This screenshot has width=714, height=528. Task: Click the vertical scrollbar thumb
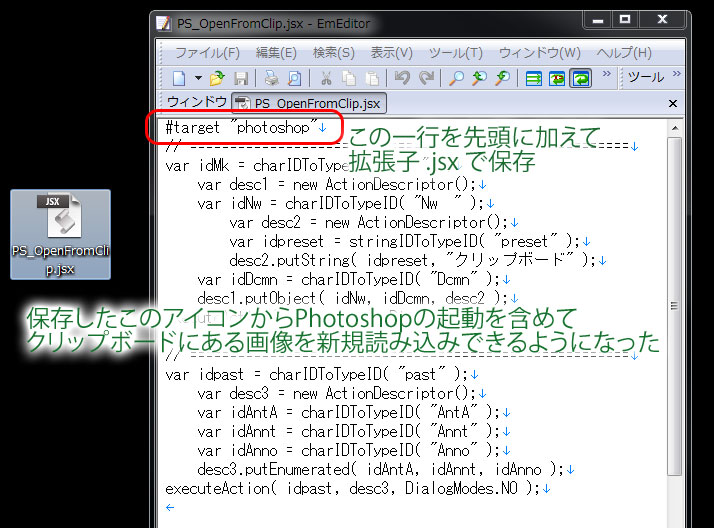674,306
